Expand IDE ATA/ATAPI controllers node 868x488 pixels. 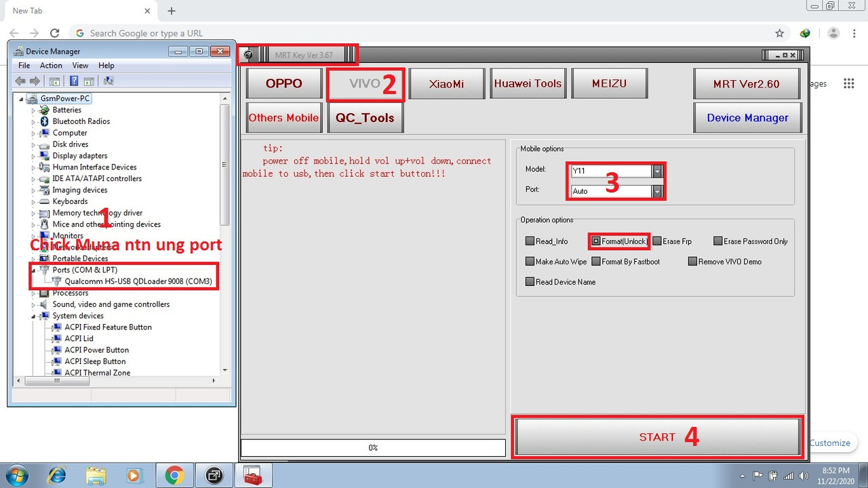(33, 179)
